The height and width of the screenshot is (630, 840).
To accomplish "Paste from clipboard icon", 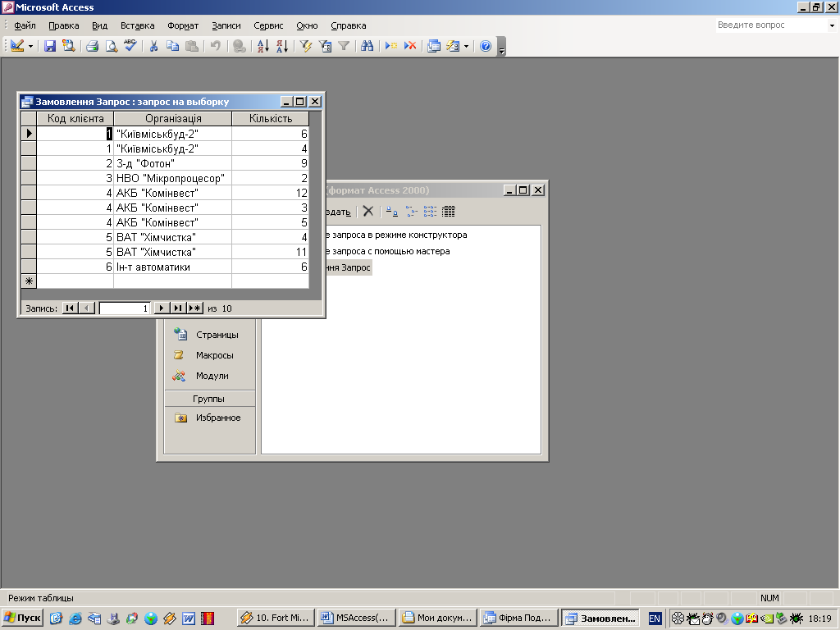I will click(191, 46).
